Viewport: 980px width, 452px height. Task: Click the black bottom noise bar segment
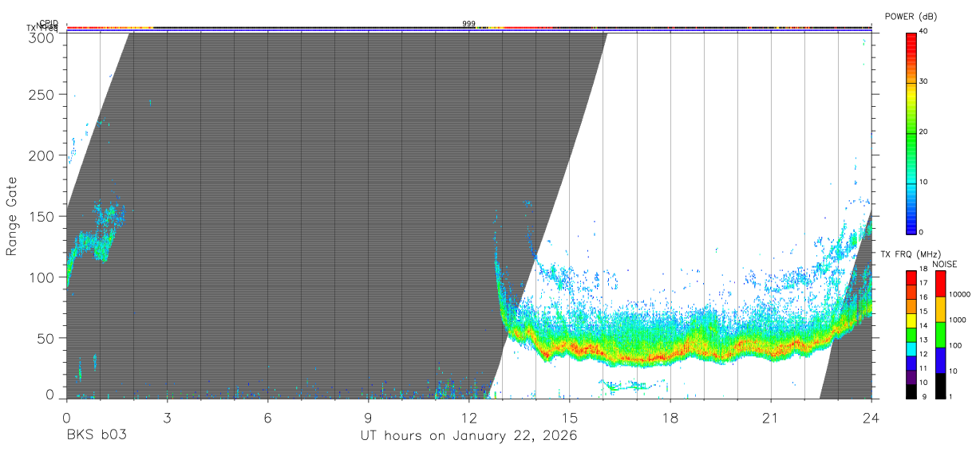click(x=940, y=386)
